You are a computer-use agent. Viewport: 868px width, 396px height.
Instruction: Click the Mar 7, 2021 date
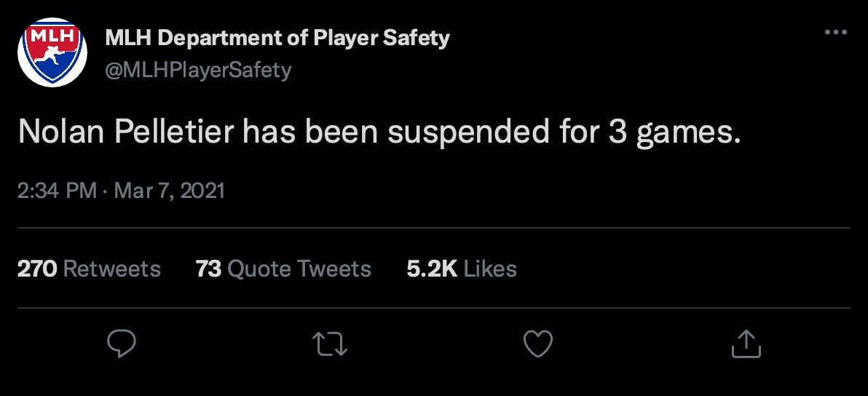[170, 191]
